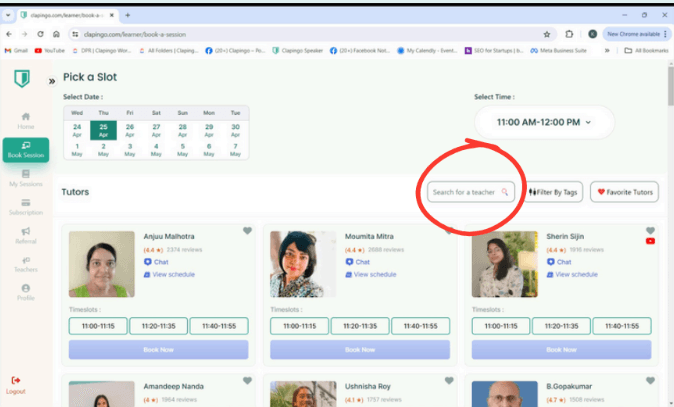Toggle heart favorite for Moumita Mitra
This screenshot has width=674, height=407.
point(449,231)
